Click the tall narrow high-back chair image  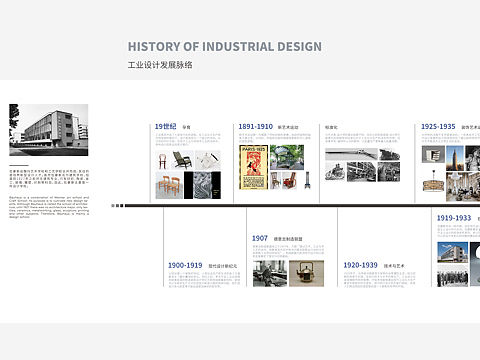[307, 180]
